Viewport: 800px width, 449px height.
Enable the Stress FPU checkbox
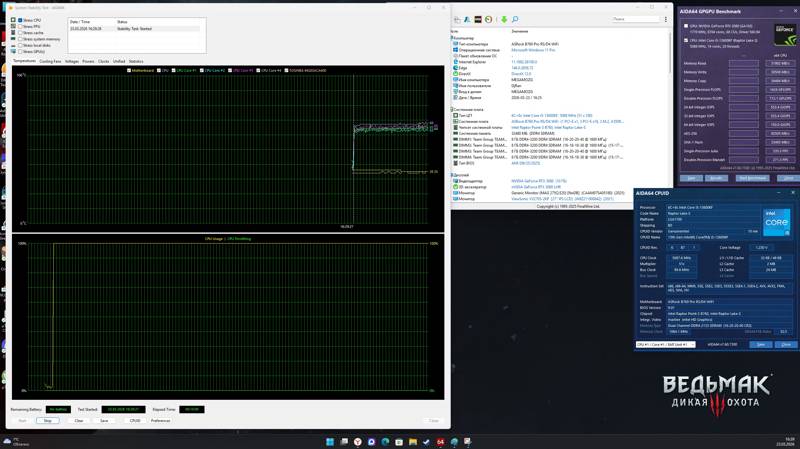(x=20, y=26)
